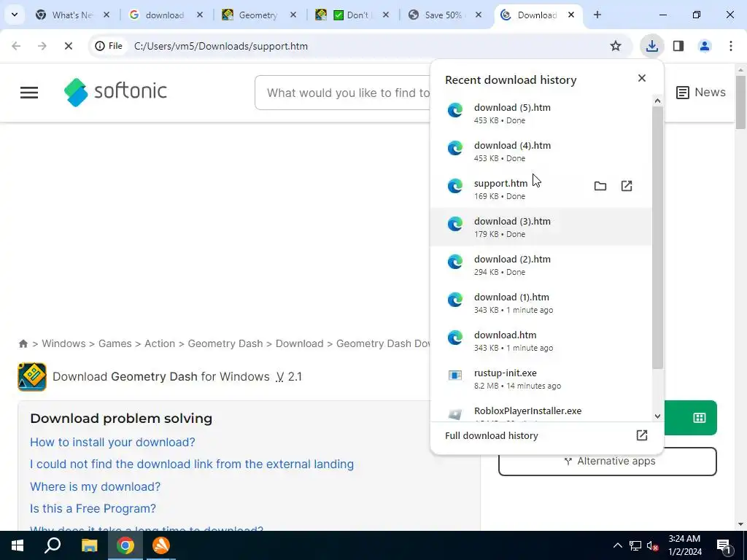
Task: Bookmark this page with the star icon
Action: pyautogui.click(x=616, y=46)
